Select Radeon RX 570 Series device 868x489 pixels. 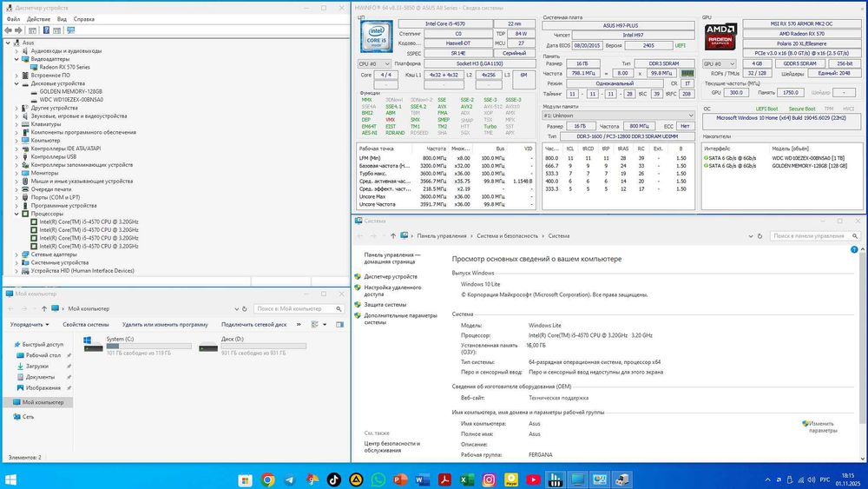64,67
